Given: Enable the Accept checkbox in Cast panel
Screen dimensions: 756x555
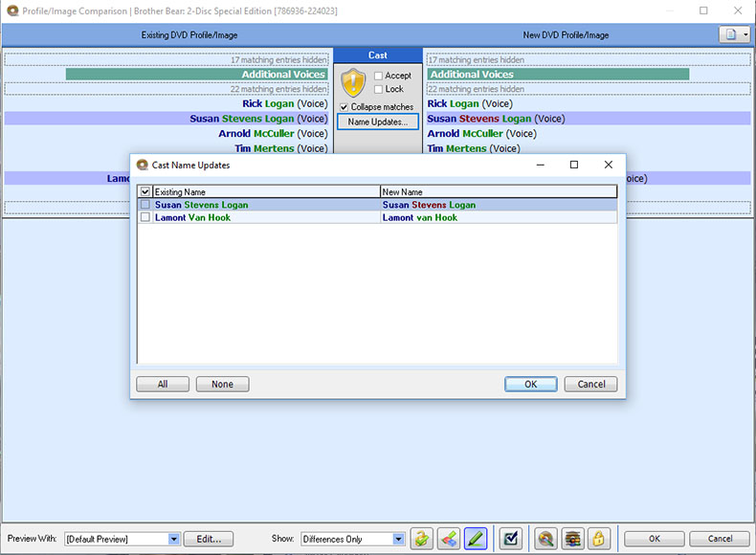Looking at the screenshot, I should pos(379,76).
